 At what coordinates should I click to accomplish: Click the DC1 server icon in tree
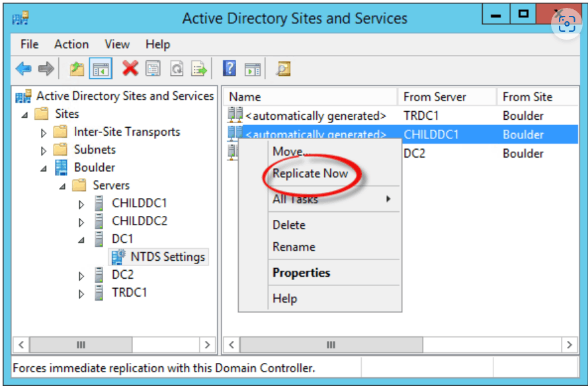point(99,238)
